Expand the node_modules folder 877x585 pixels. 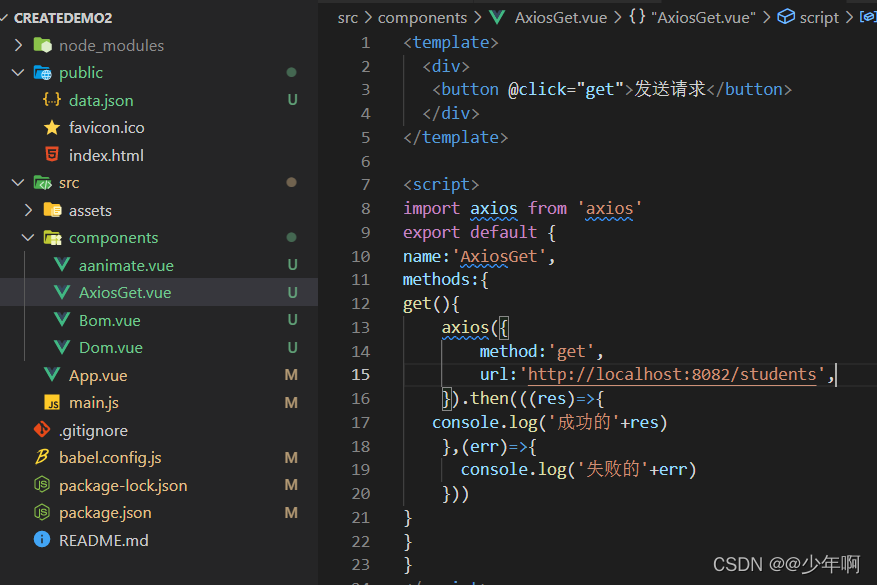pyautogui.click(x=18, y=45)
